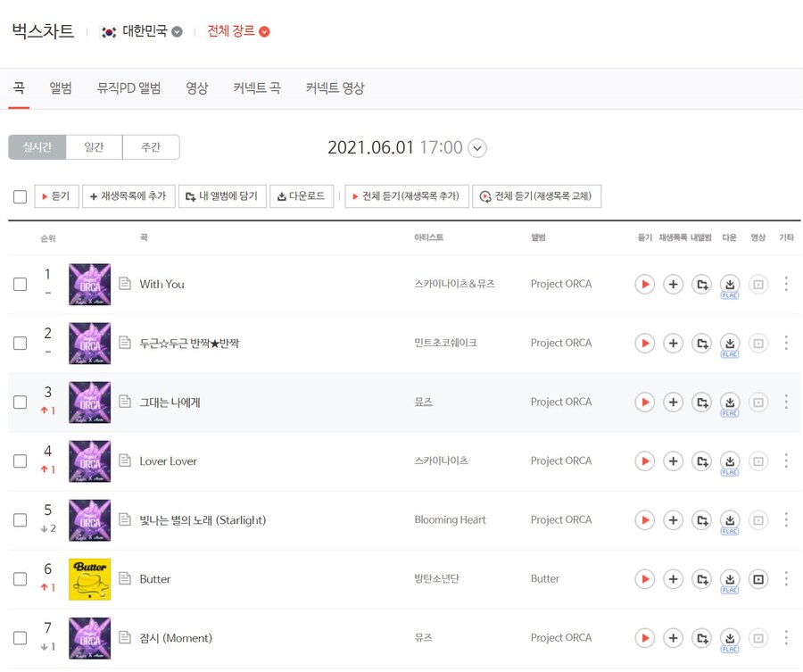The height and width of the screenshot is (672, 803).
Task: Download 두근☆두근 반짝★반짝
Action: point(730,343)
